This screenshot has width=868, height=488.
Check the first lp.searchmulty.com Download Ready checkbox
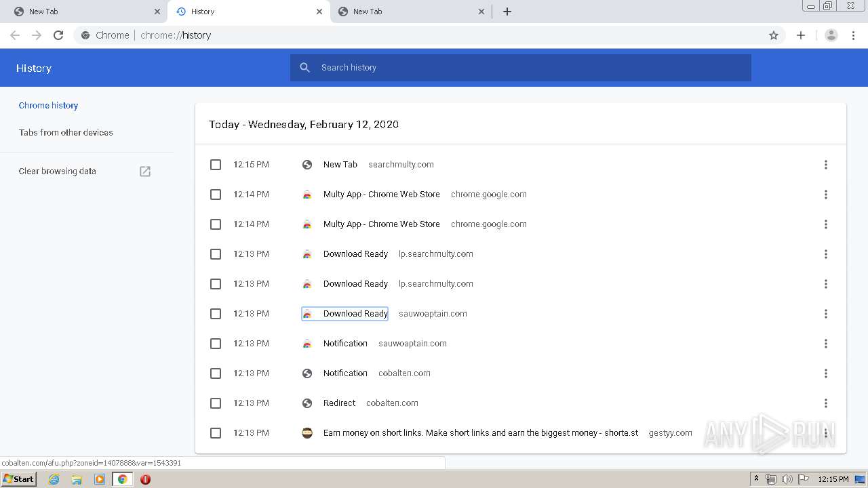tap(216, 254)
